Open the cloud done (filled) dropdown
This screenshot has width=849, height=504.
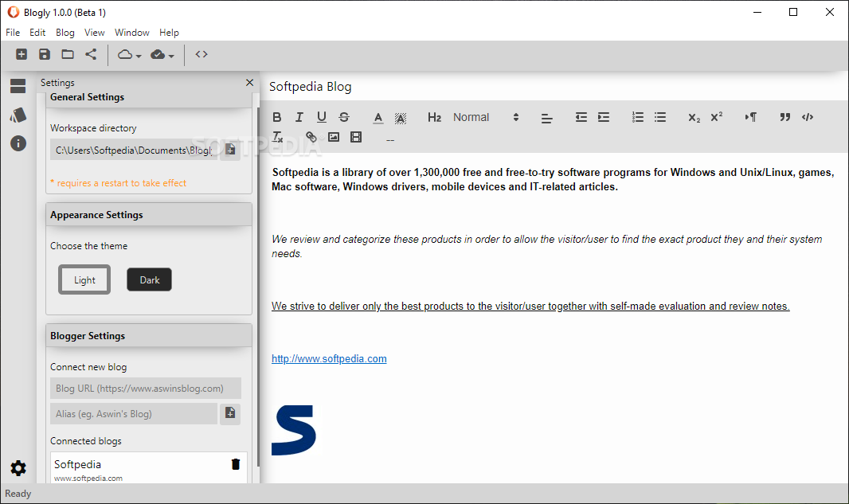pyautogui.click(x=162, y=55)
